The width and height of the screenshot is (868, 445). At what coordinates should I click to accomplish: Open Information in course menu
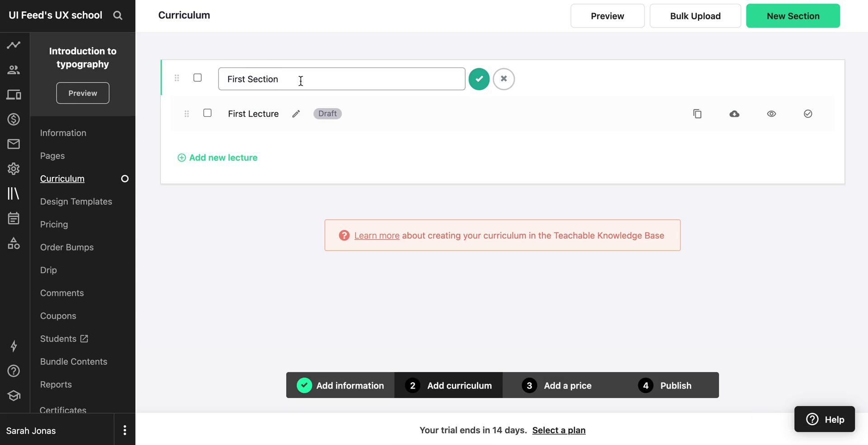click(63, 133)
